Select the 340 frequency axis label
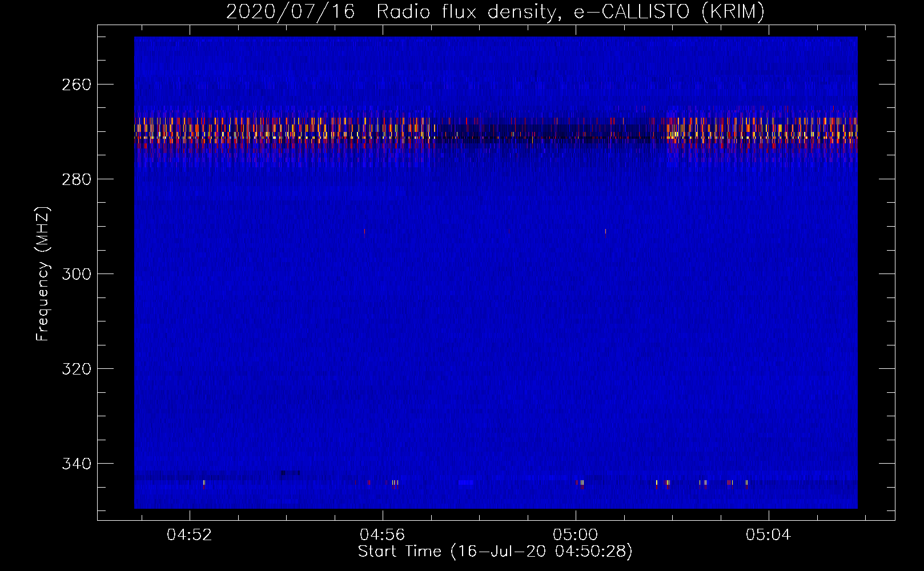 point(77,464)
